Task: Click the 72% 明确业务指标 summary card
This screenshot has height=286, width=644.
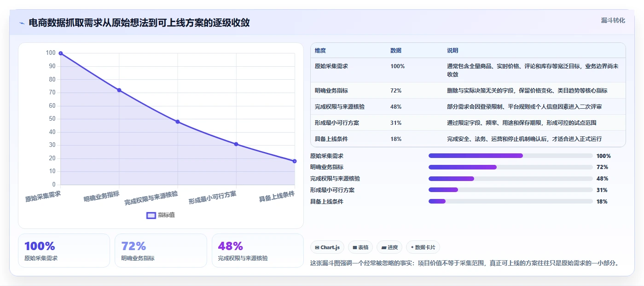Action: click(161, 251)
